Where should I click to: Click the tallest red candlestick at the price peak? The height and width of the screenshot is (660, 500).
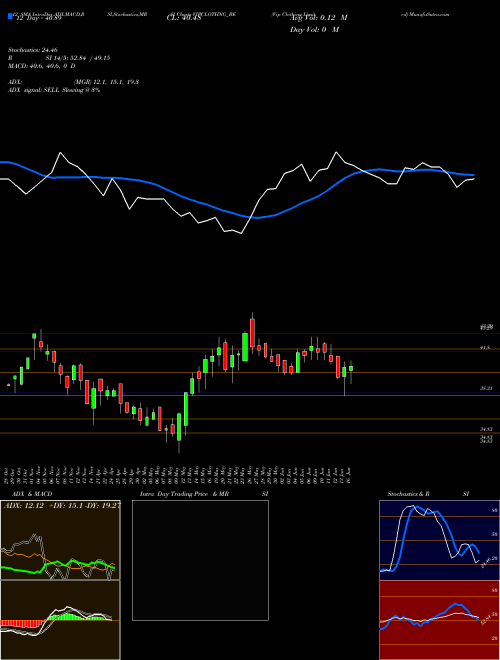tap(252, 333)
